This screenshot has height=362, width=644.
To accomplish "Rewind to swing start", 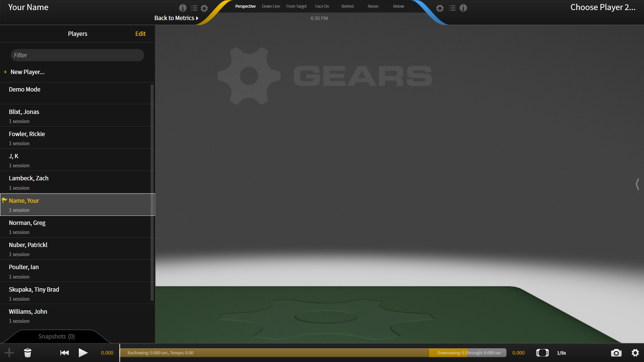I will 64,353.
